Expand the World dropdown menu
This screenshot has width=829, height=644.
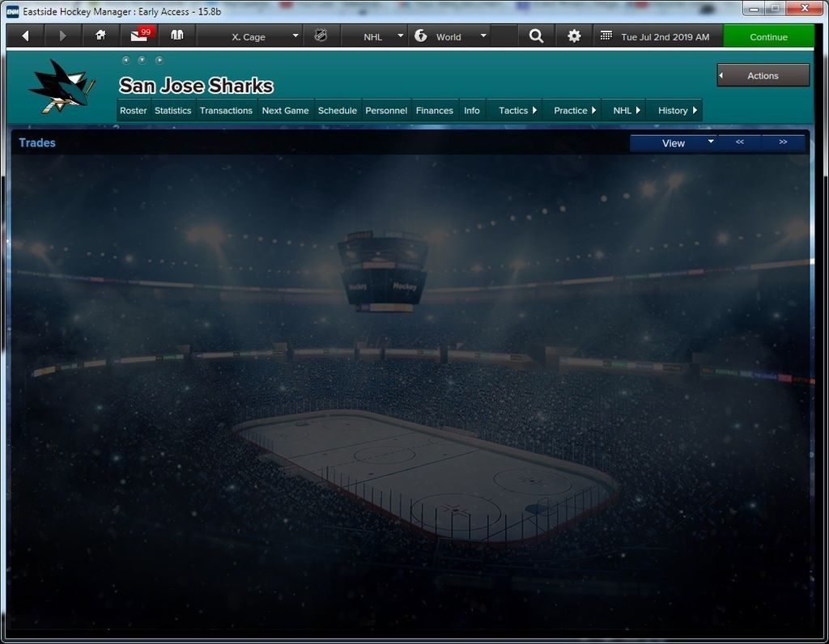click(x=449, y=36)
